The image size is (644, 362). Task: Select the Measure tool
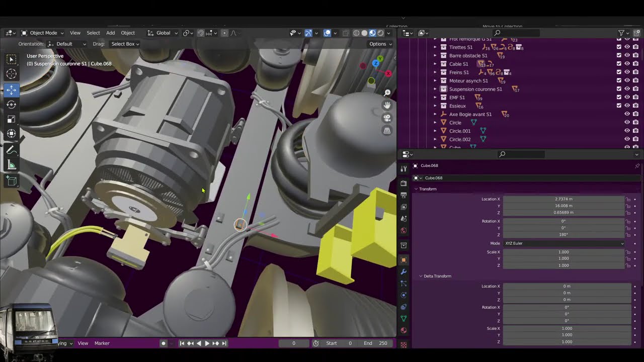click(11, 165)
